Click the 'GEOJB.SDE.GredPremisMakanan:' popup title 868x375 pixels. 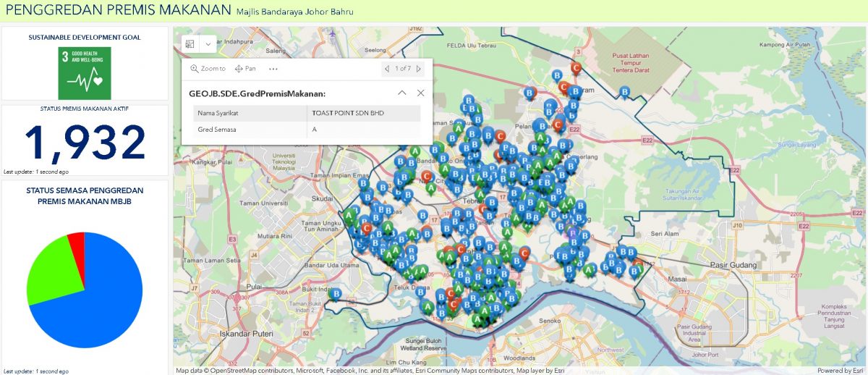(257, 93)
